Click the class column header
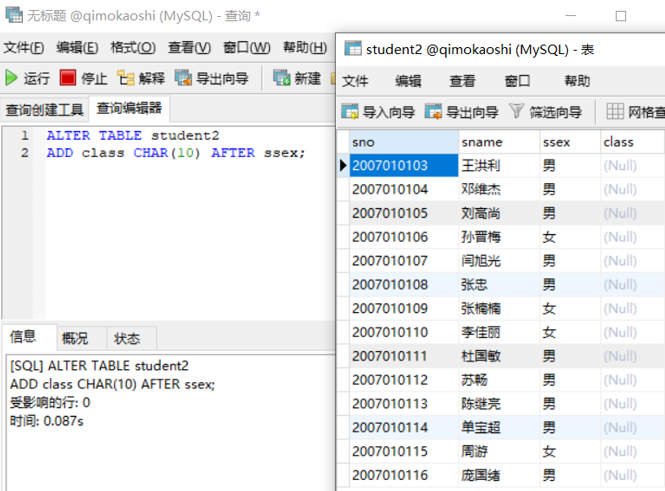The image size is (665, 491). point(632,142)
